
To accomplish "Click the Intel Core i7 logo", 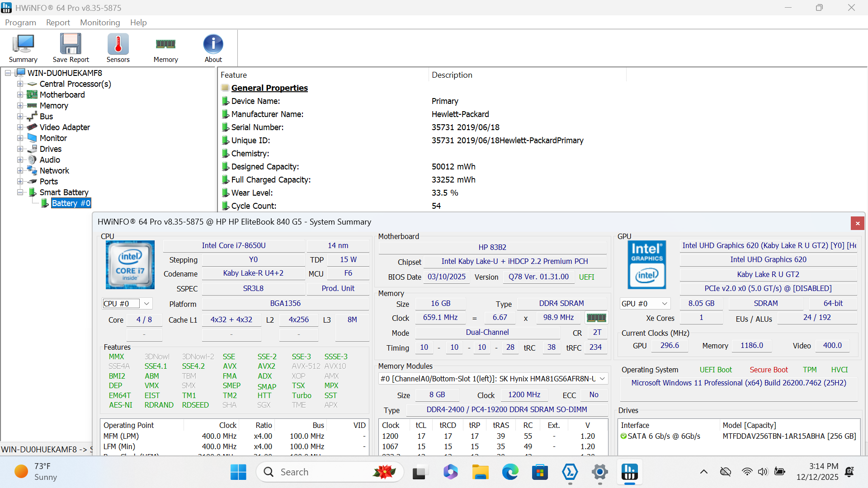I will click(x=130, y=265).
